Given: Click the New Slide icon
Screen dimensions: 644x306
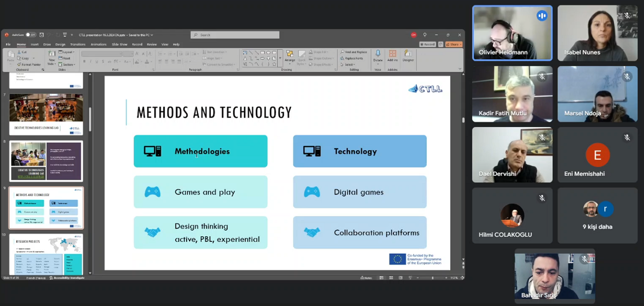Looking at the screenshot, I should click(x=51, y=55).
